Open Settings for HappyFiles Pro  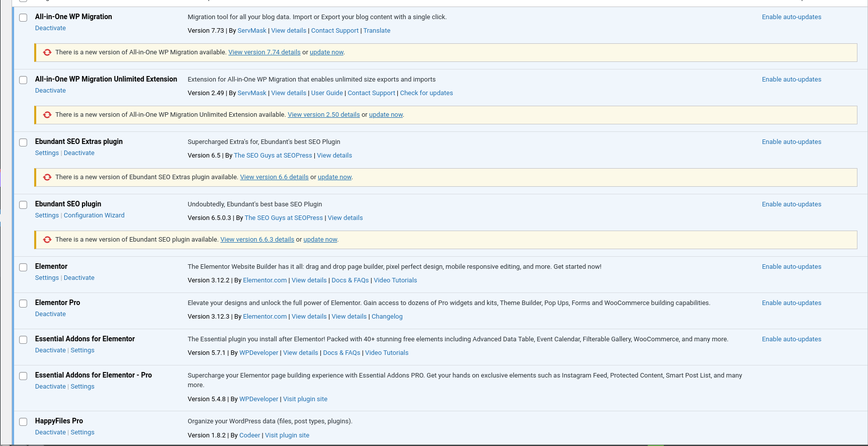click(82, 432)
